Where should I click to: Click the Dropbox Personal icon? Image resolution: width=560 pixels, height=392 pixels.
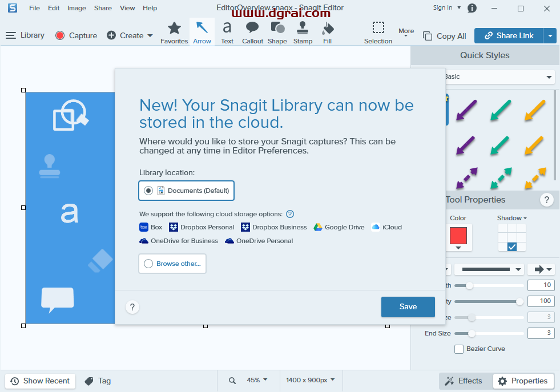click(173, 227)
